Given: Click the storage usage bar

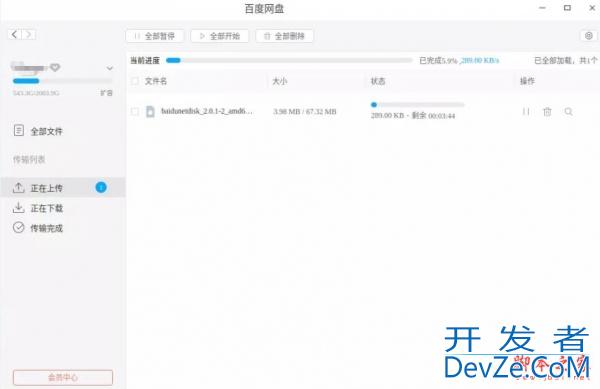Looking at the screenshot, I should pos(63,81).
